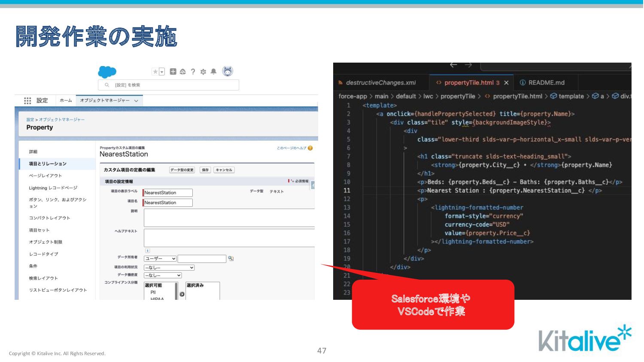Click the 設定 breadcrumb link
644x362 pixels.
click(30, 120)
